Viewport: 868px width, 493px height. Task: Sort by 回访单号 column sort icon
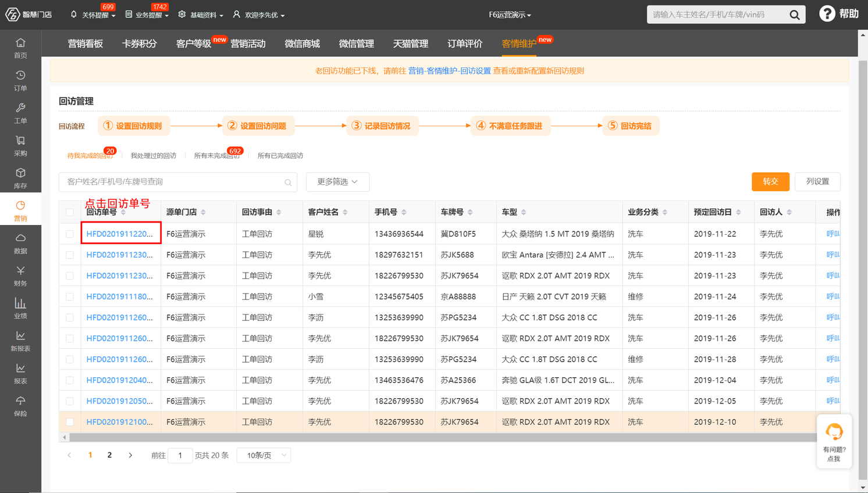coord(123,212)
